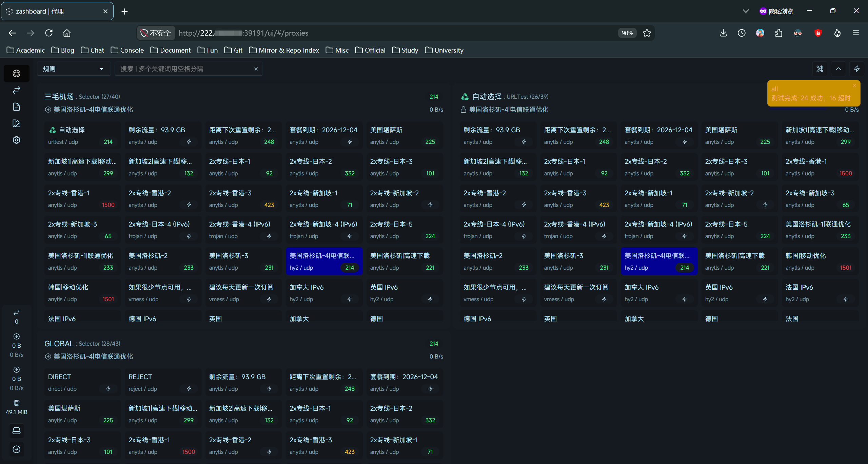The height and width of the screenshot is (464, 868).
Task: Test latency of 2x专线-日本-4 (IPv6) in 三毛机场
Action: (189, 236)
